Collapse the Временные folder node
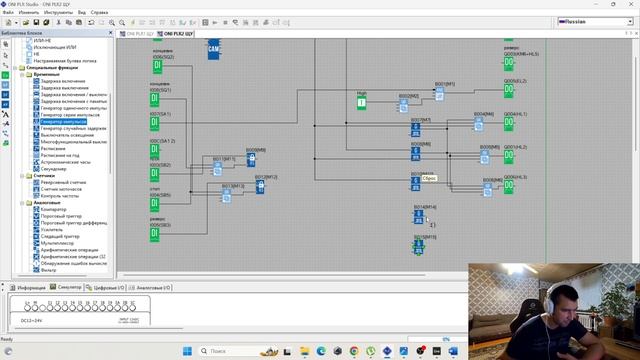 (22, 75)
